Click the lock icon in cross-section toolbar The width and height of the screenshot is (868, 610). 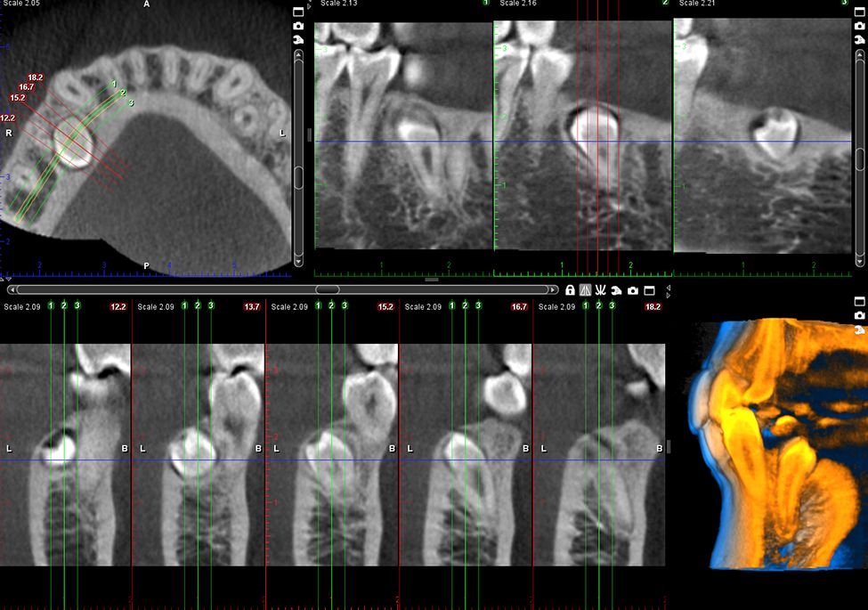tap(570, 290)
